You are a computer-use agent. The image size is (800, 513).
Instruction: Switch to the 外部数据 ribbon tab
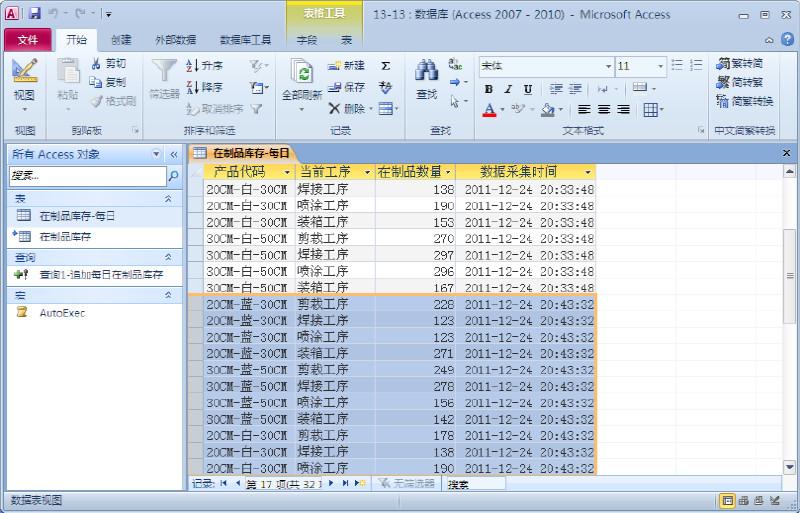click(175, 40)
